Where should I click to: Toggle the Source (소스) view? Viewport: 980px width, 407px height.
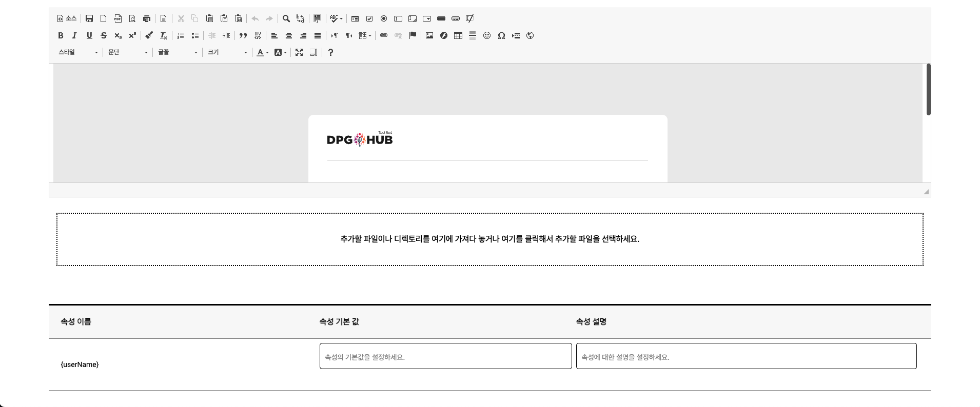(x=67, y=18)
